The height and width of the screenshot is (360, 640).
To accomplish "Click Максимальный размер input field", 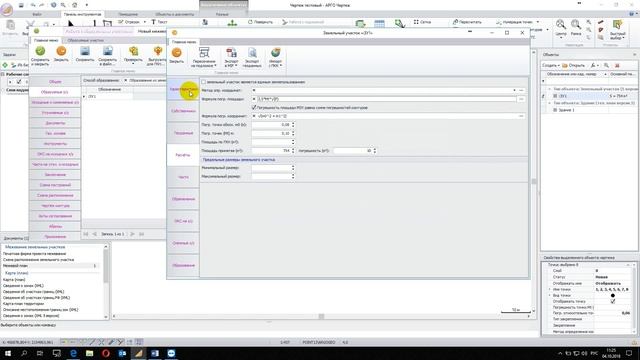I will (x=271, y=176).
